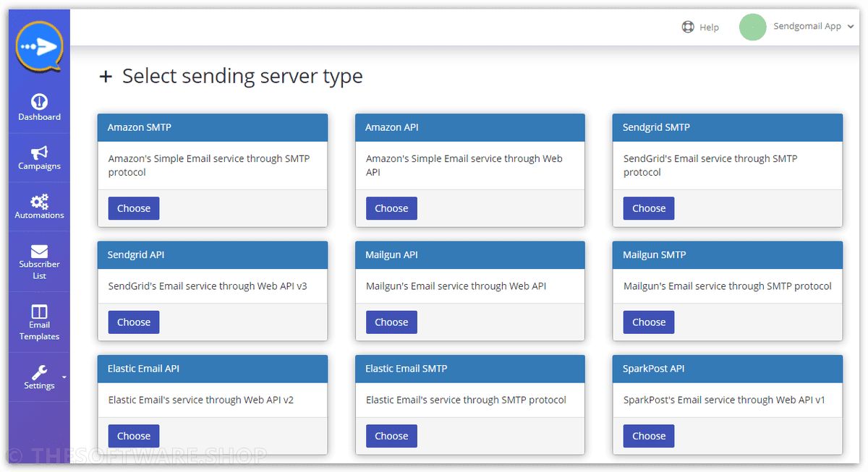
Task: Open the Dashboard icon in sidebar
Action: click(39, 101)
